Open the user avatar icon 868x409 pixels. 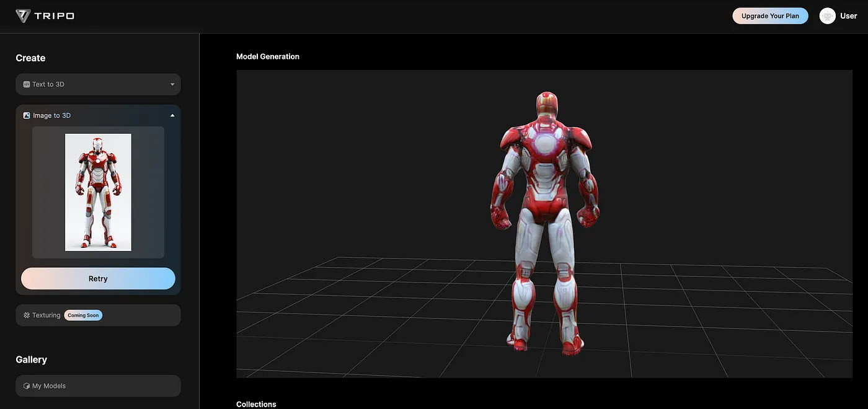pyautogui.click(x=827, y=16)
